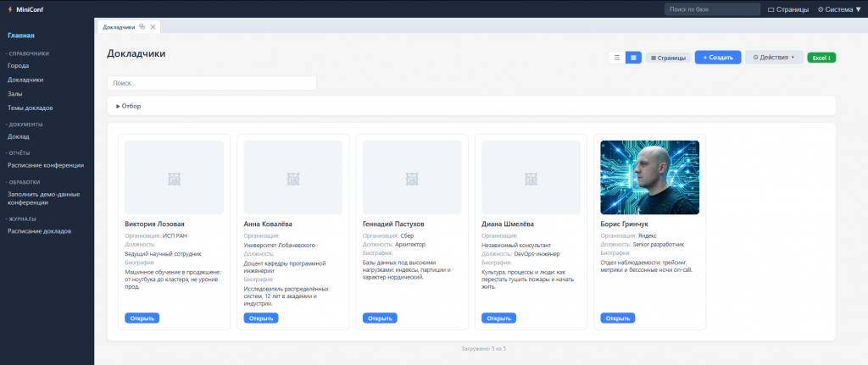
Task: Open Доклад under Документы
Action: click(x=19, y=136)
